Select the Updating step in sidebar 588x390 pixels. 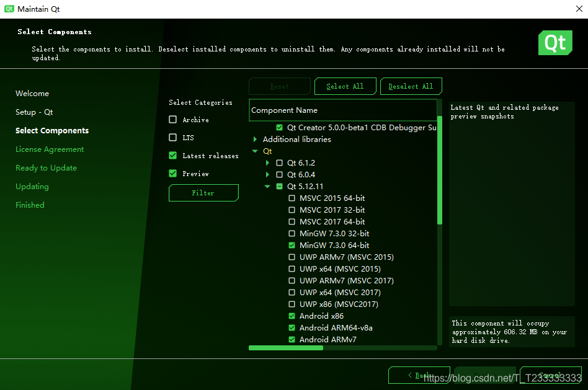32,187
